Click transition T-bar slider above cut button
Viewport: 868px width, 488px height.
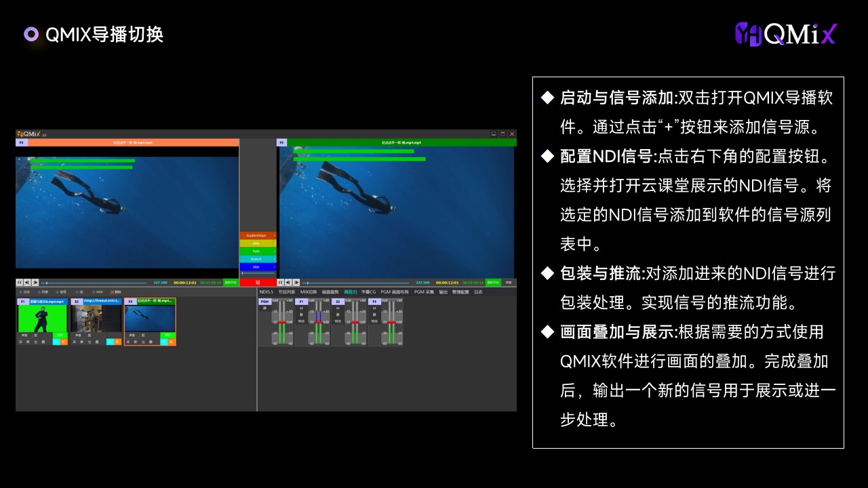pos(258,273)
